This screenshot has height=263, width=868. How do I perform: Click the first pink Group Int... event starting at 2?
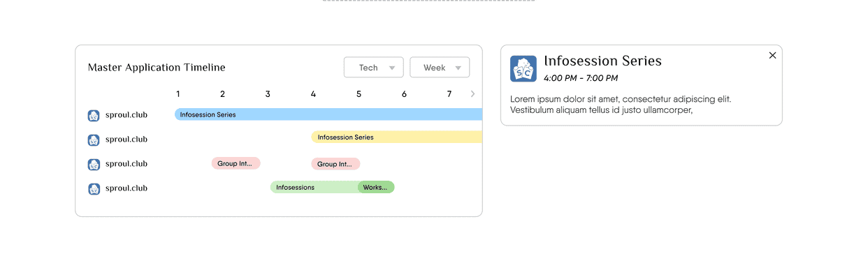pos(236,163)
